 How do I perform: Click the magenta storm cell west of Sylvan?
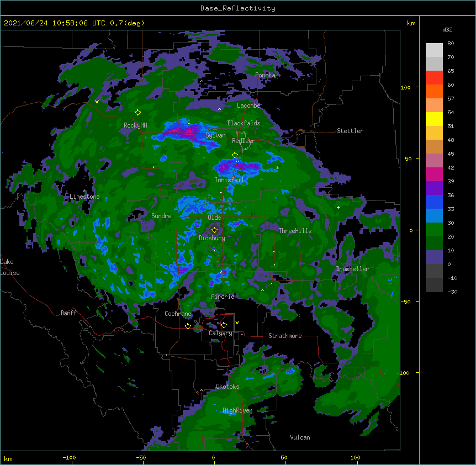pos(182,131)
